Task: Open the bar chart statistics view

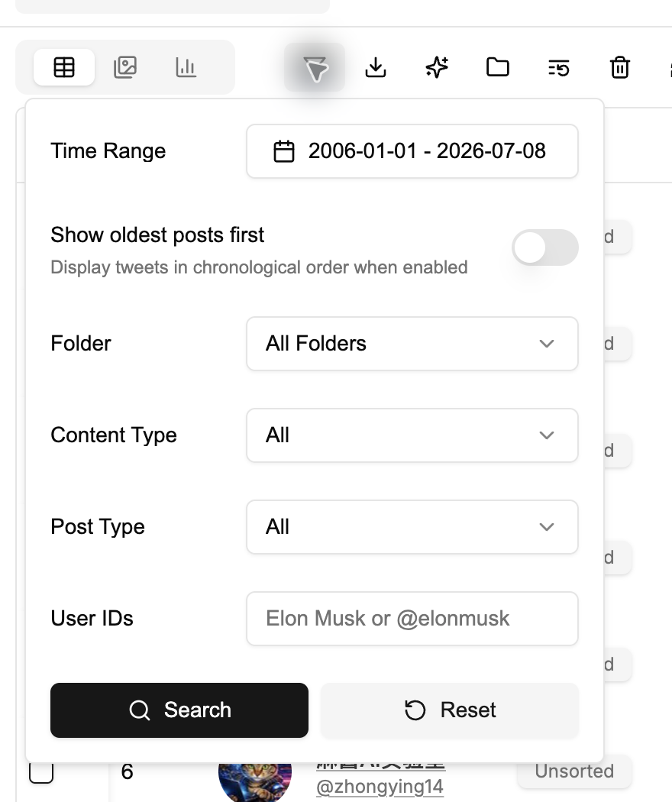Action: [x=186, y=67]
